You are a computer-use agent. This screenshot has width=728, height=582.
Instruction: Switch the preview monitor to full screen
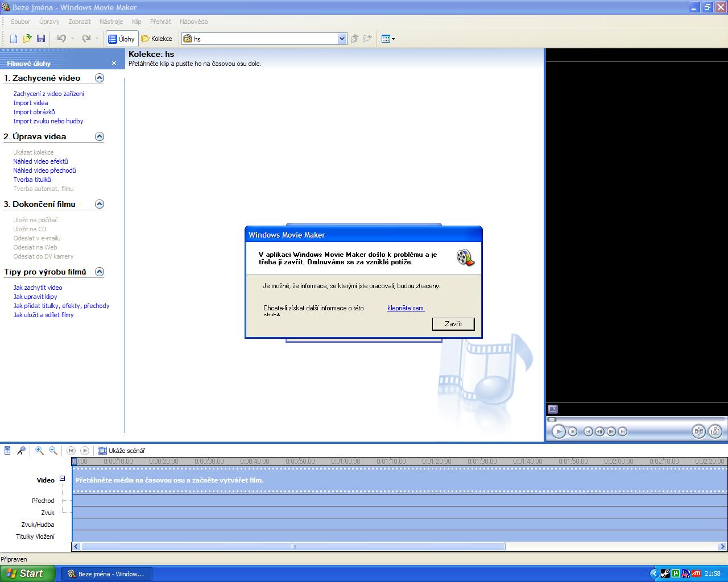tap(553, 409)
